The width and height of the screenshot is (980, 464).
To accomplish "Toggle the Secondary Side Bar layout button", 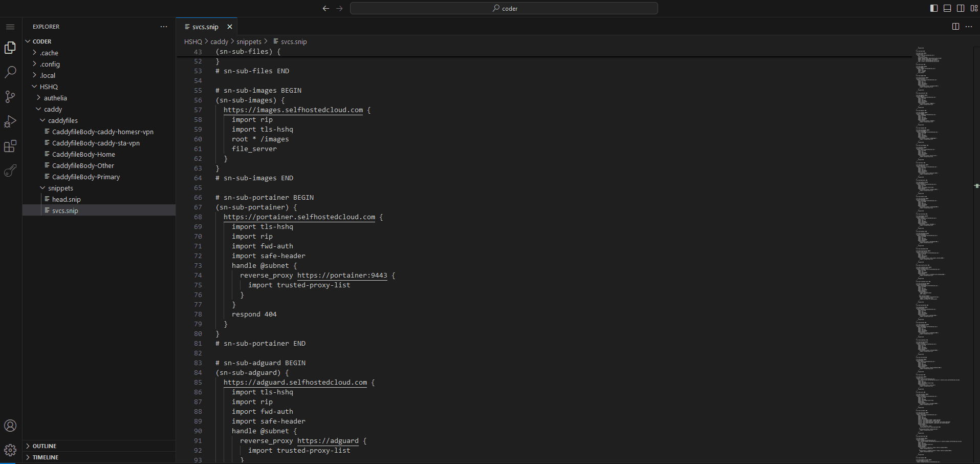I will (961, 8).
